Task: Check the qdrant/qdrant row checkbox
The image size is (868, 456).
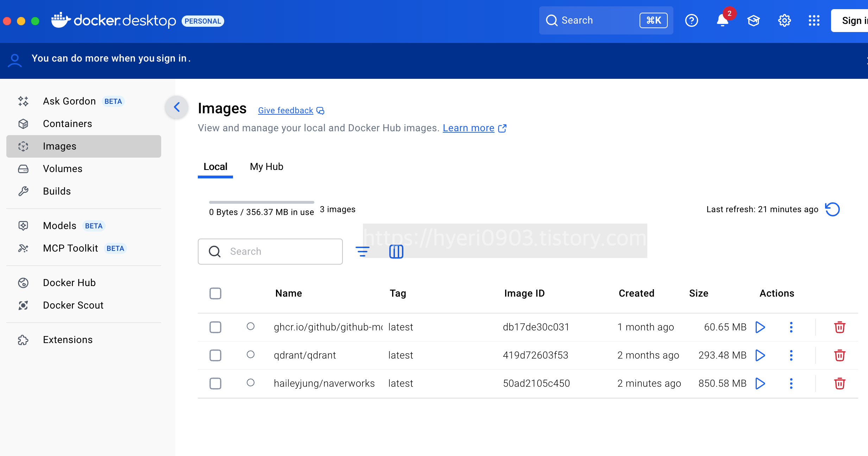Action: click(215, 355)
